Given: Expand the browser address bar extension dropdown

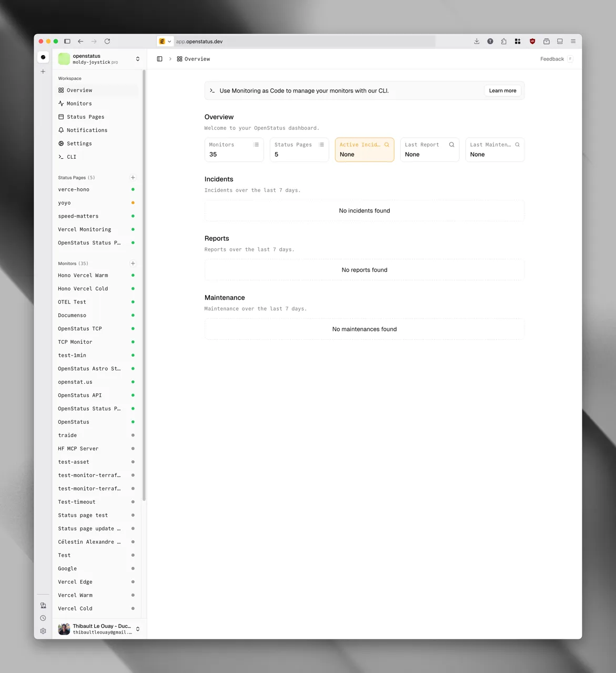Looking at the screenshot, I should (x=170, y=41).
